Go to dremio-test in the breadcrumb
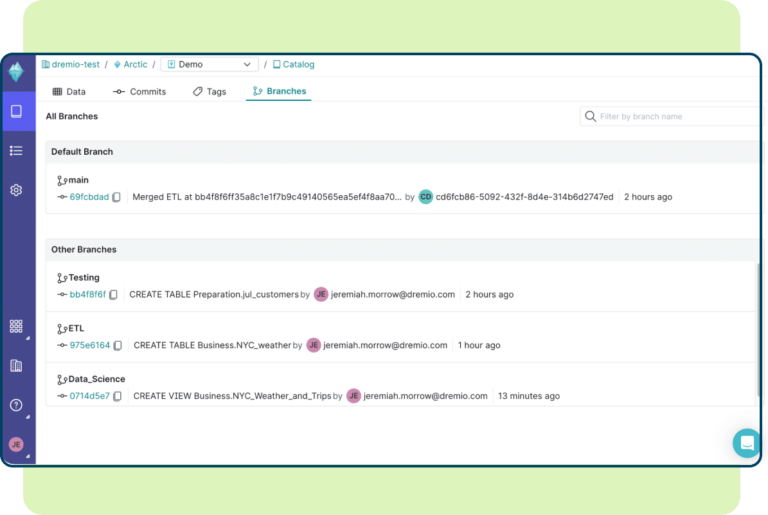Viewport: 768px width, 515px height. pos(73,65)
